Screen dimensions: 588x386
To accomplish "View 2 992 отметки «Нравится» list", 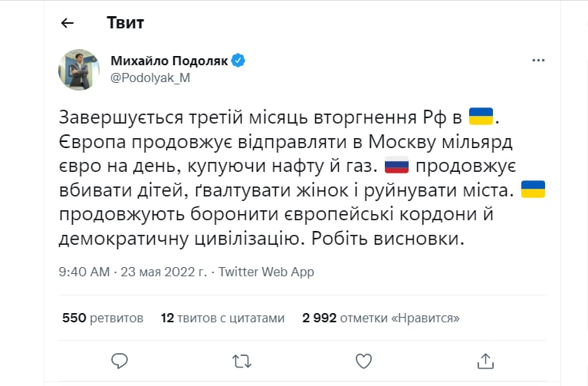I will coord(381,318).
